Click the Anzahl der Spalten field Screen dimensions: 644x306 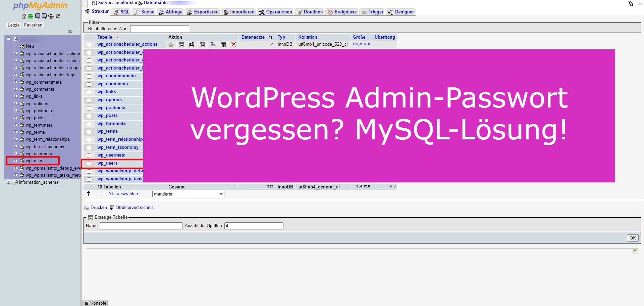[x=254, y=226]
